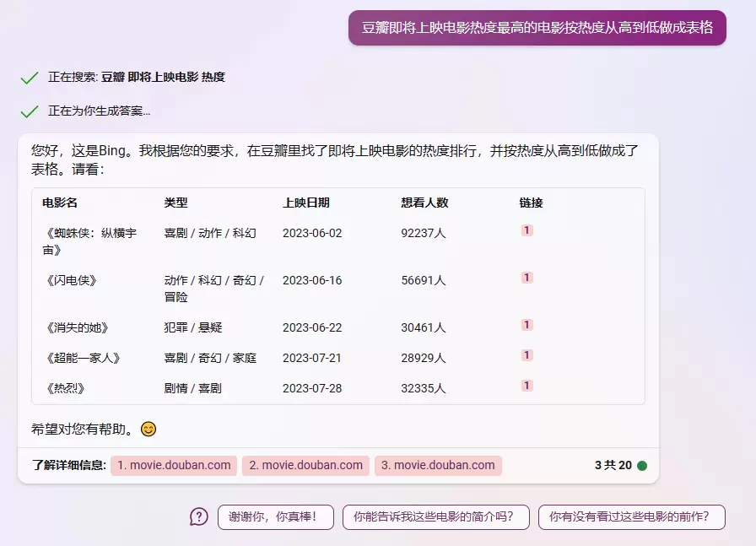Open source link 3. movie.douban.com
The image size is (756, 546).
click(x=438, y=466)
